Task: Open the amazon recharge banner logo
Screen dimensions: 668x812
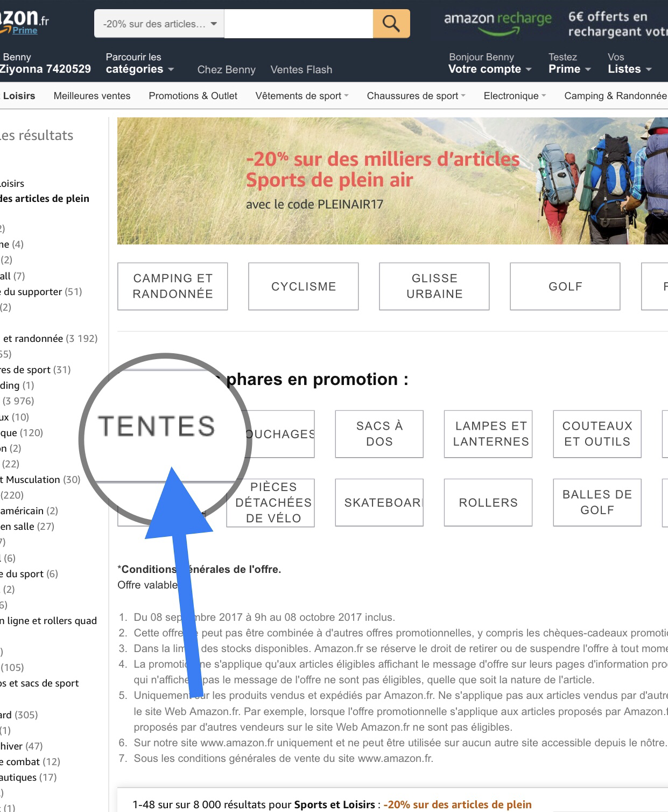Action: (498, 23)
